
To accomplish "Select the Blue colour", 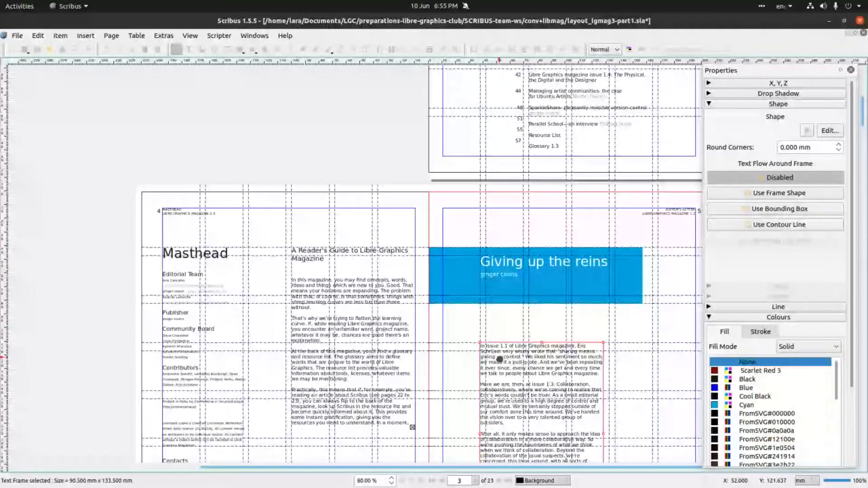I will coord(770,388).
